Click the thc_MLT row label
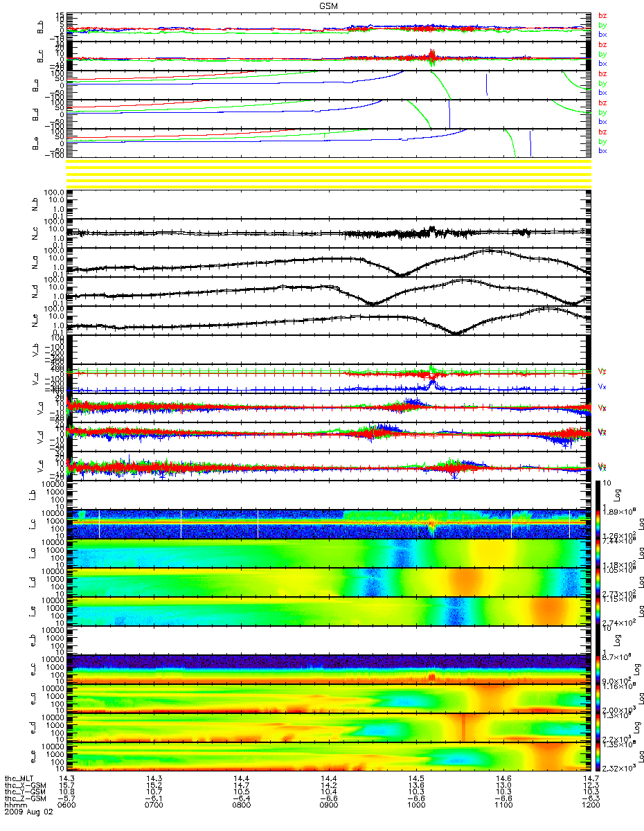Screen dimensions: 644x831 click(x=19, y=779)
